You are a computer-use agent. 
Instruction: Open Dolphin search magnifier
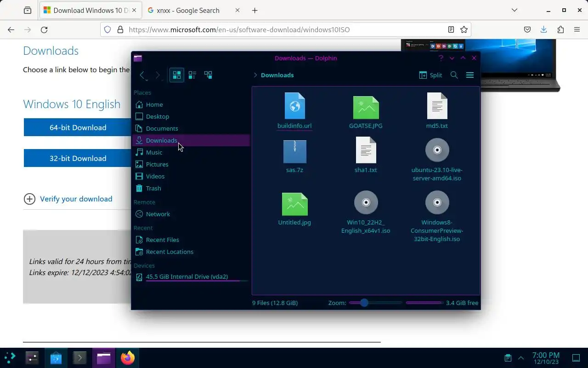454,75
